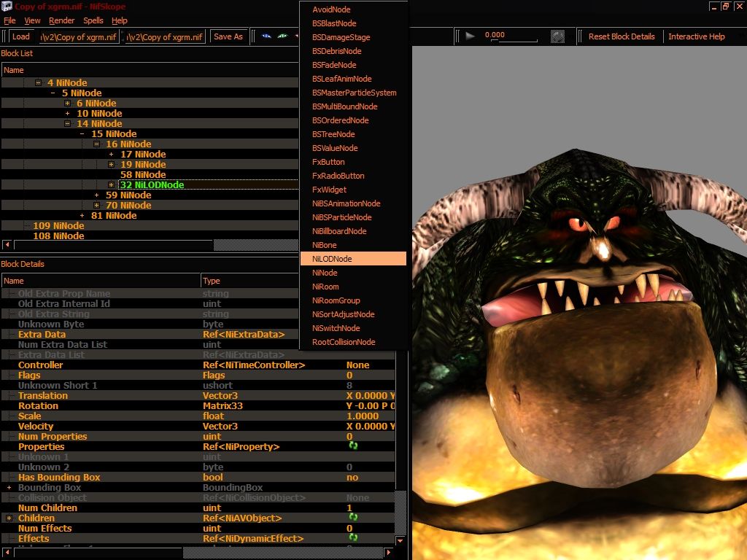Expand the 32 NiLODNode branch
The width and height of the screenshot is (747, 560).
point(111,184)
